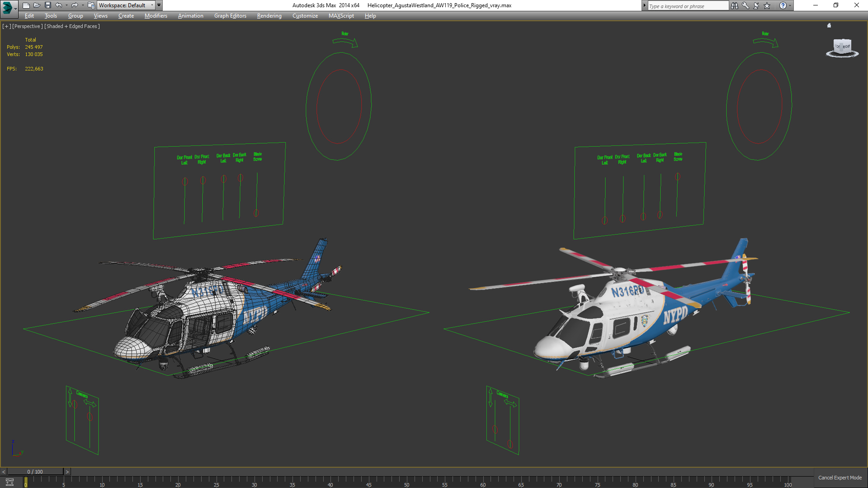Click the Favorites star icon

click(x=767, y=5)
